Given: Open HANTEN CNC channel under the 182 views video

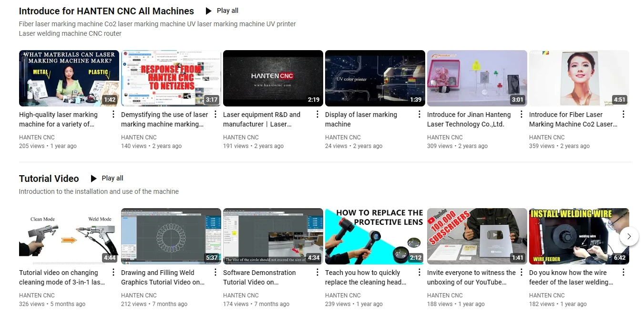Looking at the screenshot, I should pyautogui.click(x=547, y=295).
